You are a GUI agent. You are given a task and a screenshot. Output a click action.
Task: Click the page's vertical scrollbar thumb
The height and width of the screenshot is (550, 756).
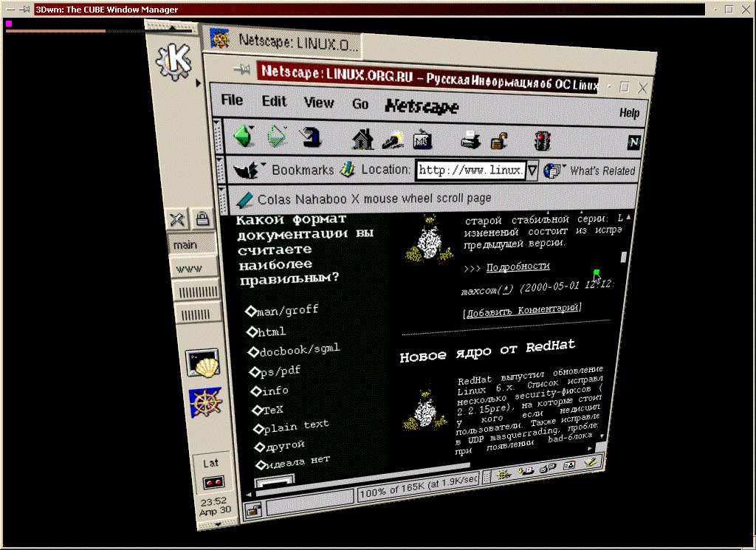point(623,258)
